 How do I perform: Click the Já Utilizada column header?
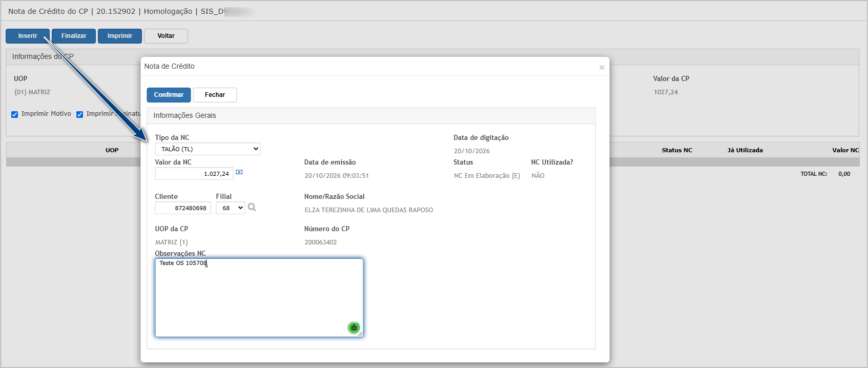[x=745, y=150]
